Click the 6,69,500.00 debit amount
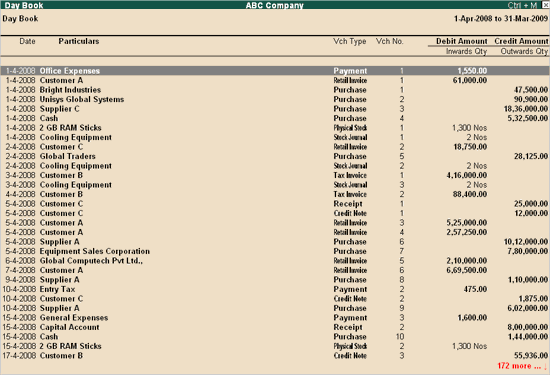550x375 pixels. tap(467, 270)
